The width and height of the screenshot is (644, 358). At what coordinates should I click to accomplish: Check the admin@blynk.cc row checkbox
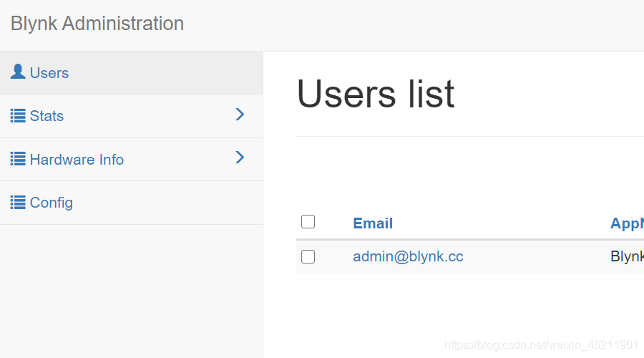point(308,256)
